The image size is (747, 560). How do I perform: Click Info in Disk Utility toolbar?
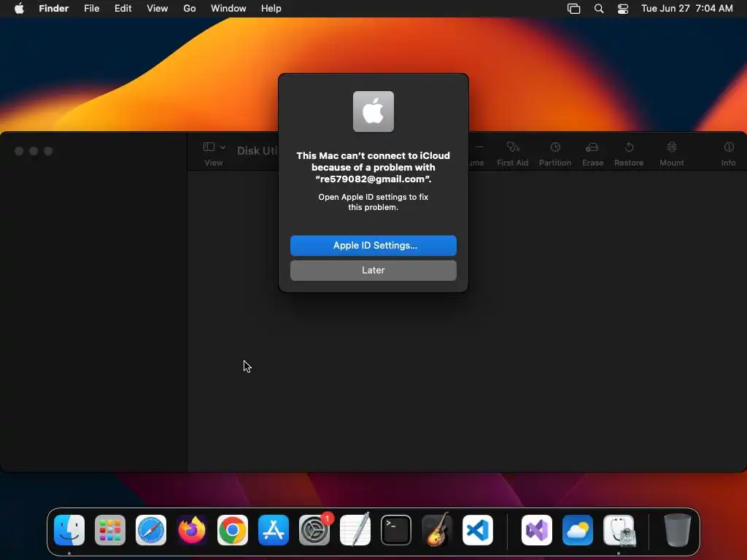tap(729, 154)
